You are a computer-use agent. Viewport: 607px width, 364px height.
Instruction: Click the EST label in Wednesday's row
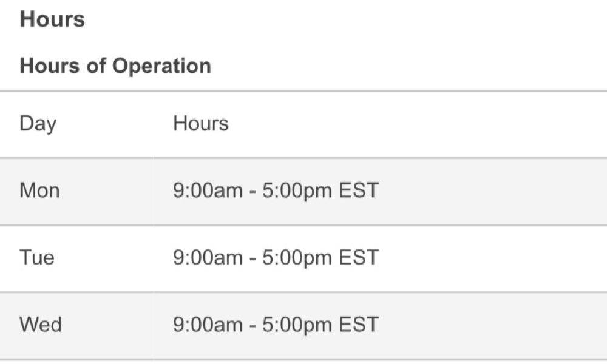[x=358, y=325]
